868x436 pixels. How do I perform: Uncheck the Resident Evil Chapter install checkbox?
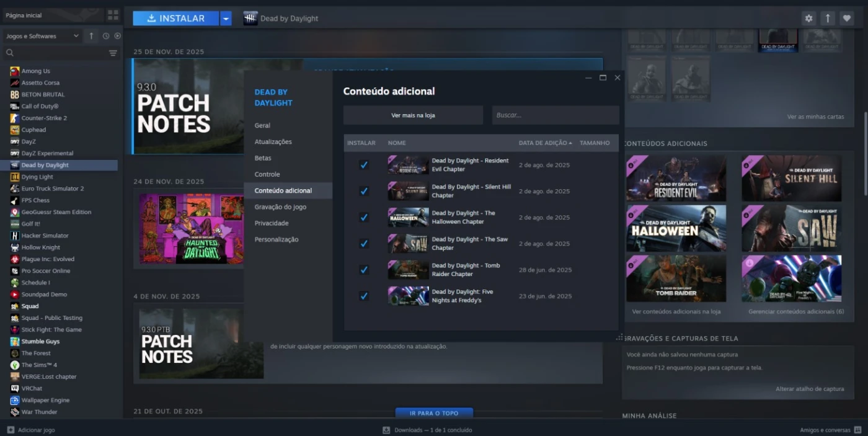point(364,165)
